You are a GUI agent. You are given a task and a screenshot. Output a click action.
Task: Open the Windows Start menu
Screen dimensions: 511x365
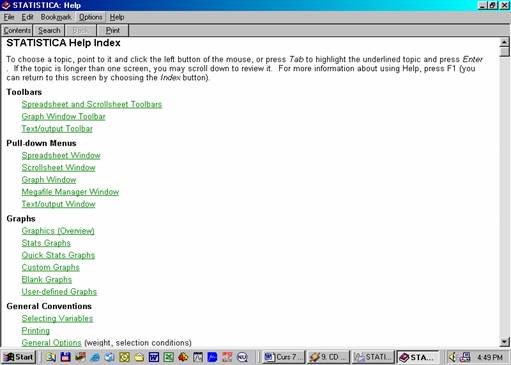[19, 357]
